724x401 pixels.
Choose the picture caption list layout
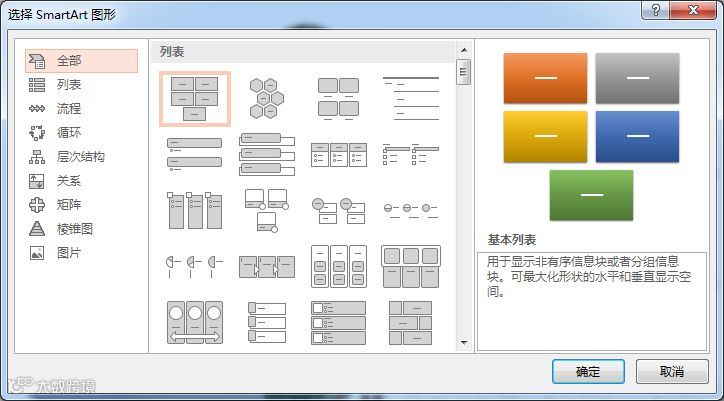(338, 99)
